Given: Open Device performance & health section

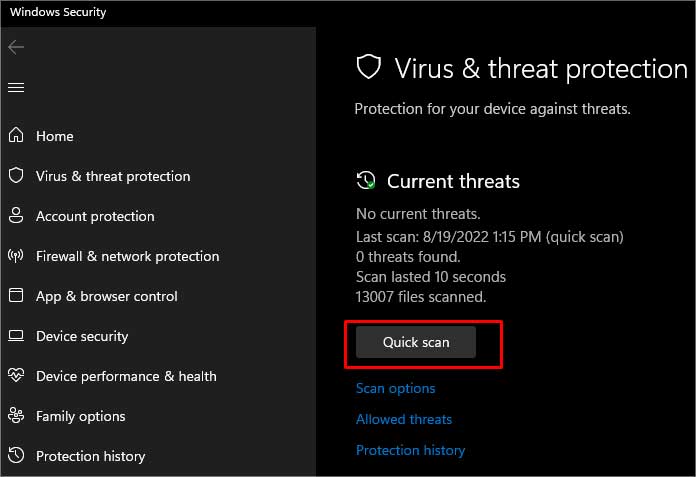Looking at the screenshot, I should [x=126, y=376].
